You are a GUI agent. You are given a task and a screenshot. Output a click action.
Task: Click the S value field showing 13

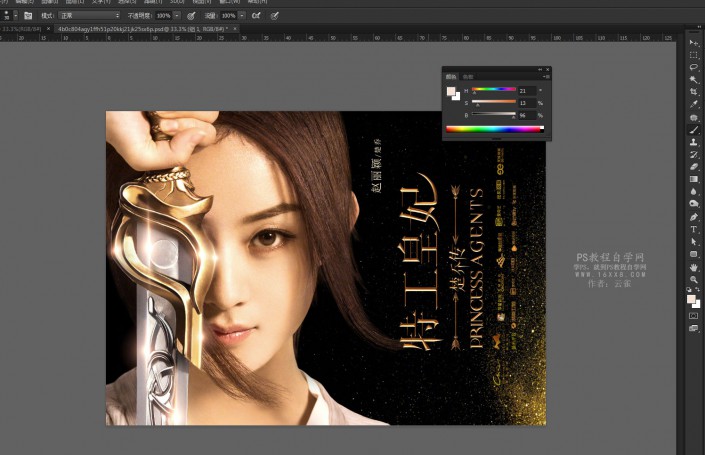(527, 103)
